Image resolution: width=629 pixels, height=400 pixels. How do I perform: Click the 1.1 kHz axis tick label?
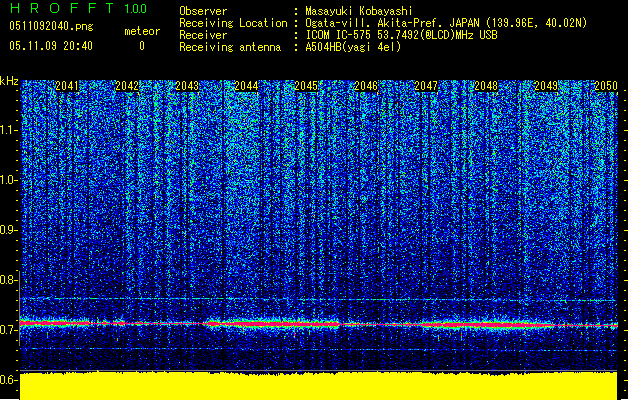tap(8, 130)
